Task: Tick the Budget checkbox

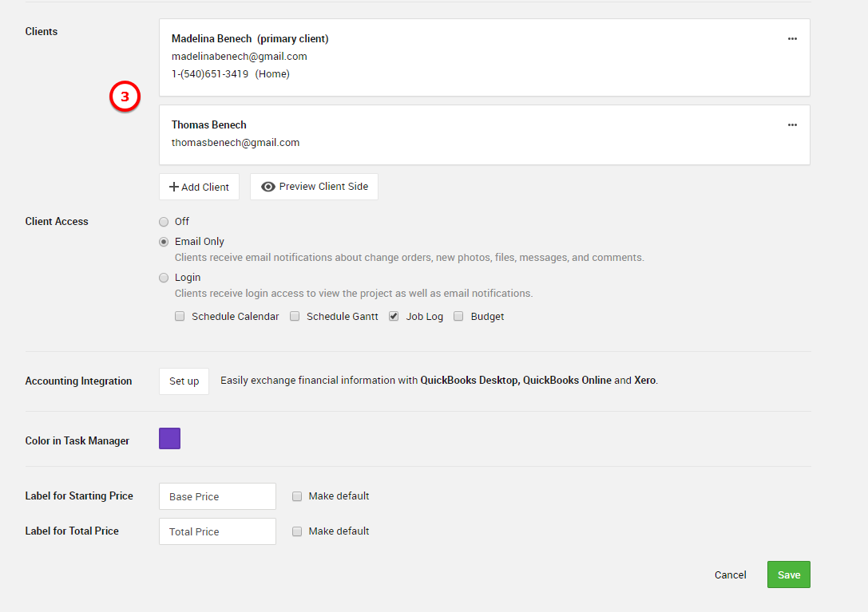Action: (x=458, y=316)
